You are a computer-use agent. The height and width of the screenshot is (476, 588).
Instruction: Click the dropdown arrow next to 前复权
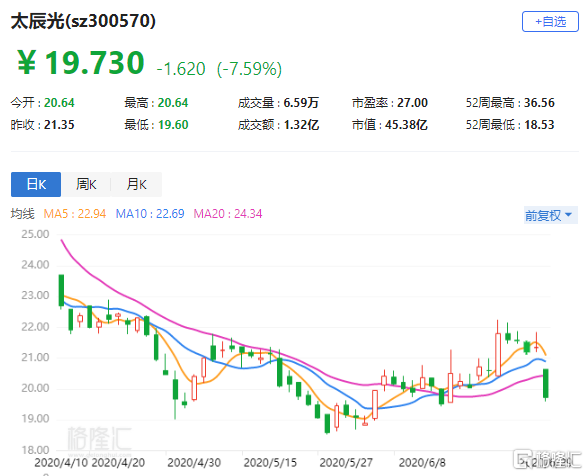pyautogui.click(x=568, y=215)
